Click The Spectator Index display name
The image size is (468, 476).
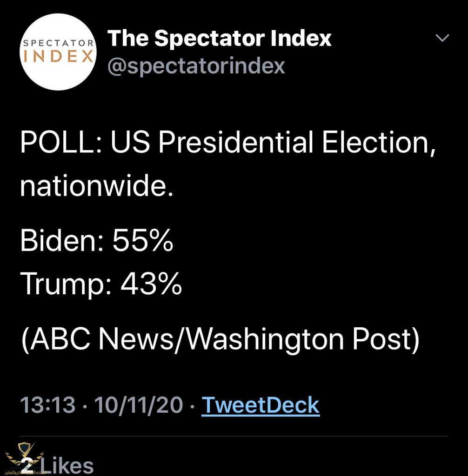click(220, 38)
